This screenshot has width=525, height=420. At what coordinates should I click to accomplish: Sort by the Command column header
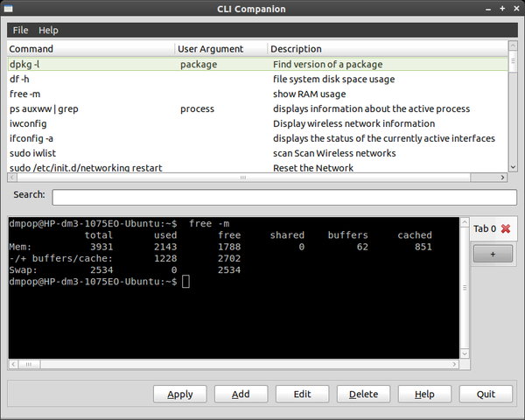click(x=91, y=49)
